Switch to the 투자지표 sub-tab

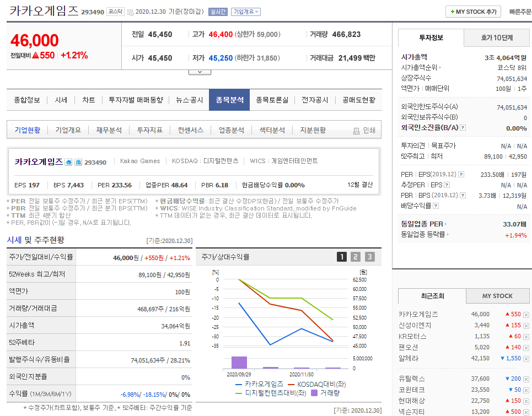click(x=149, y=130)
